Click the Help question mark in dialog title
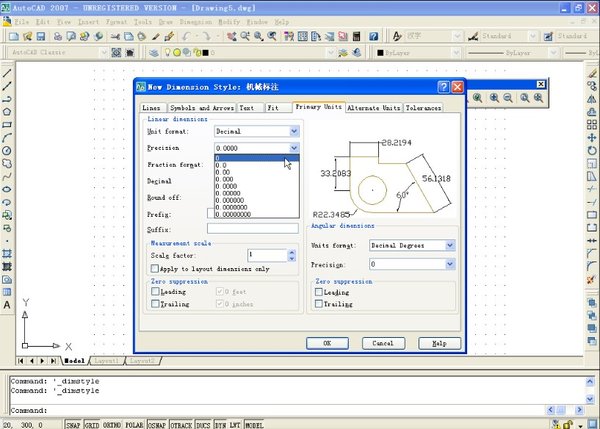 (441, 87)
